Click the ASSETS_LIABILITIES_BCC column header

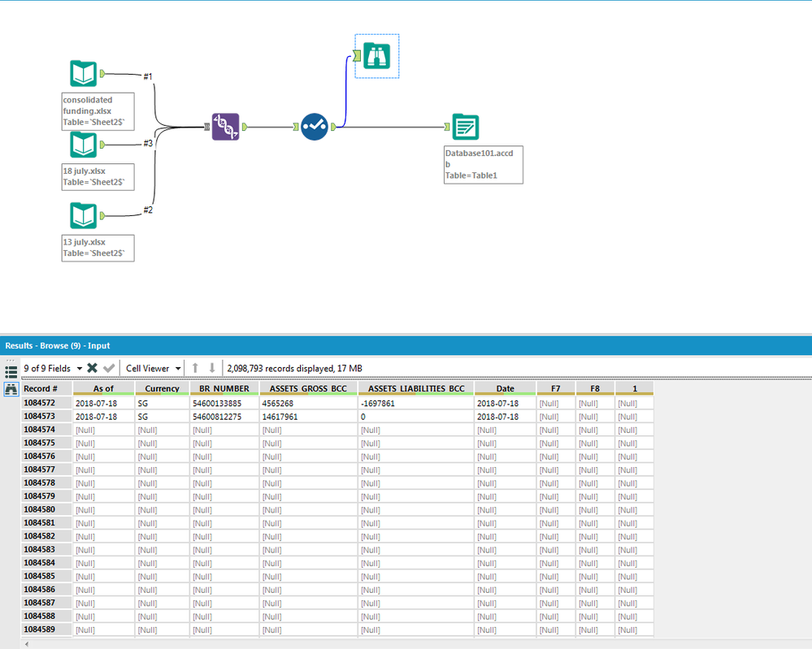point(416,389)
